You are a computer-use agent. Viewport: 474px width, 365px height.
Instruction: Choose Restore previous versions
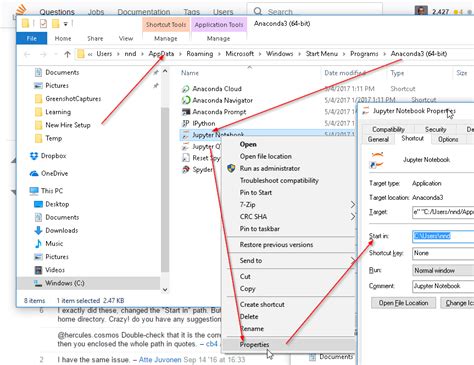point(276,245)
